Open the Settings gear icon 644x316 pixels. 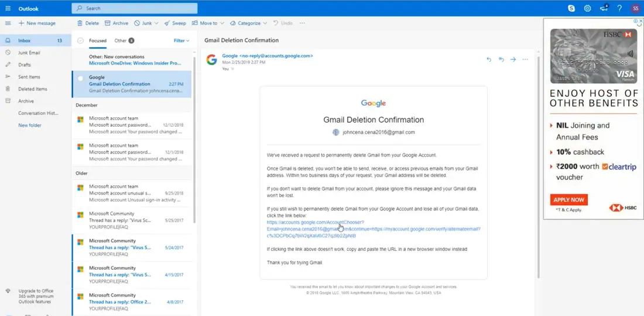[x=587, y=8]
